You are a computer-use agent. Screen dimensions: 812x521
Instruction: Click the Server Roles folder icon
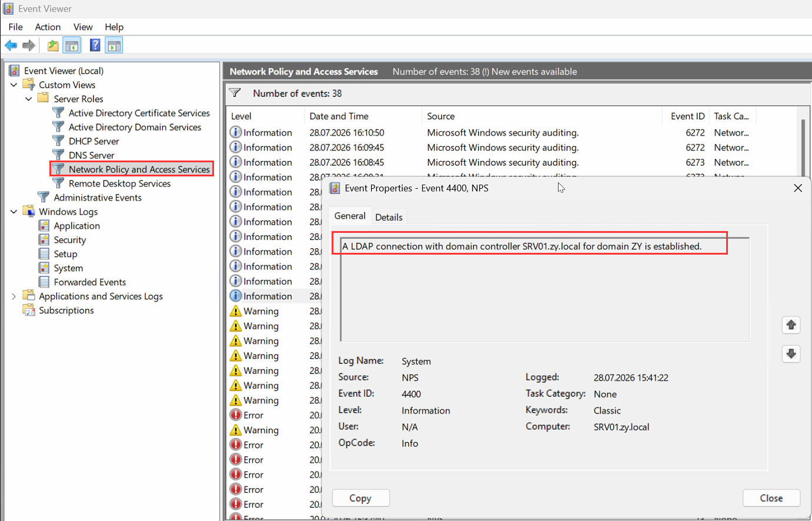point(43,98)
